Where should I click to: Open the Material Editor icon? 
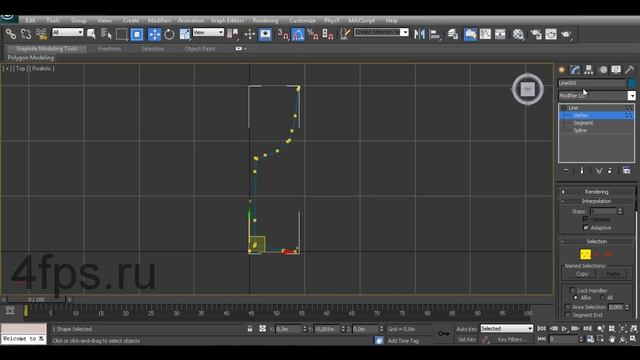click(x=518, y=34)
